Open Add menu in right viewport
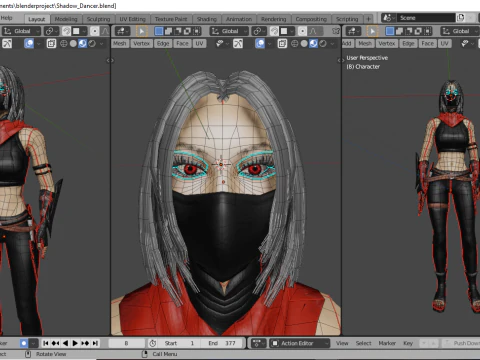The height and width of the screenshot is (360, 480). click(x=347, y=44)
